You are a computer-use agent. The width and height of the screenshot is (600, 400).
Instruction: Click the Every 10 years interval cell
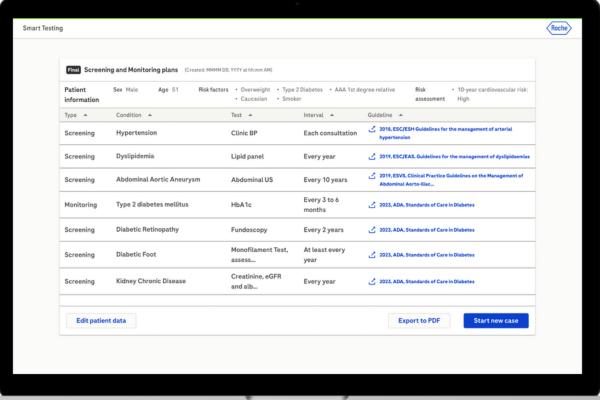point(325,180)
